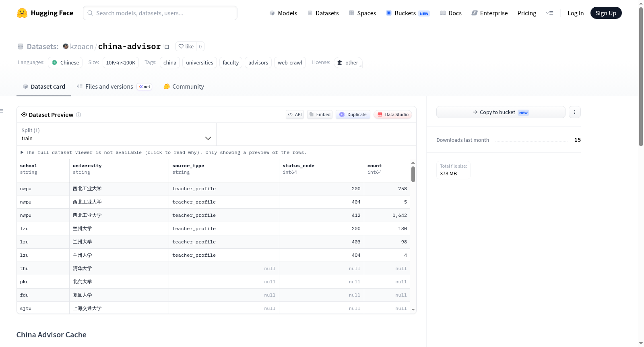The image size is (644, 347).
Task: Open the kzoacn profile link
Action: pos(82,46)
